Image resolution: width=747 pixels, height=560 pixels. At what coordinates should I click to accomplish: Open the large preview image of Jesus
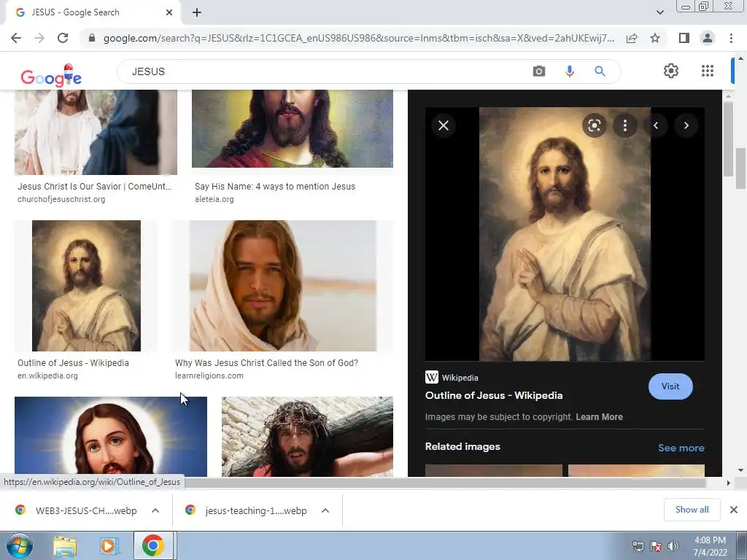point(565,234)
